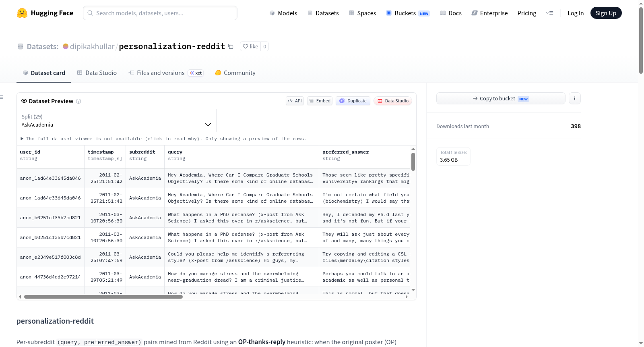Expand the full dataset viewer unavailable notice

(x=163, y=139)
